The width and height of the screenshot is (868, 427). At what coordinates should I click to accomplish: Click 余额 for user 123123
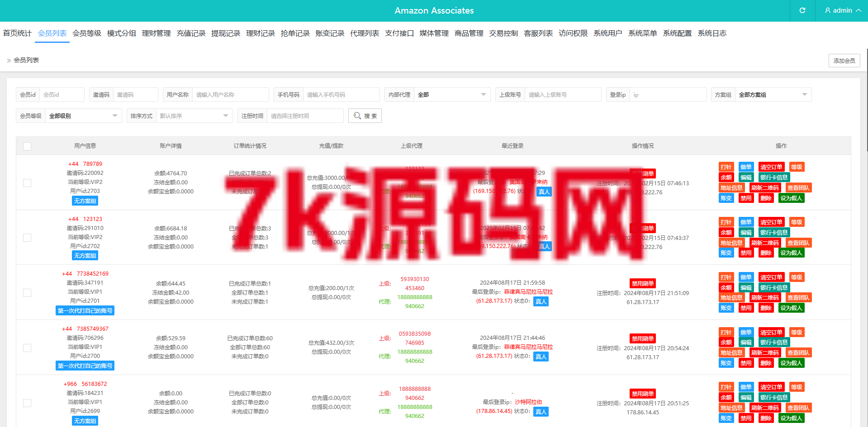[726, 232]
